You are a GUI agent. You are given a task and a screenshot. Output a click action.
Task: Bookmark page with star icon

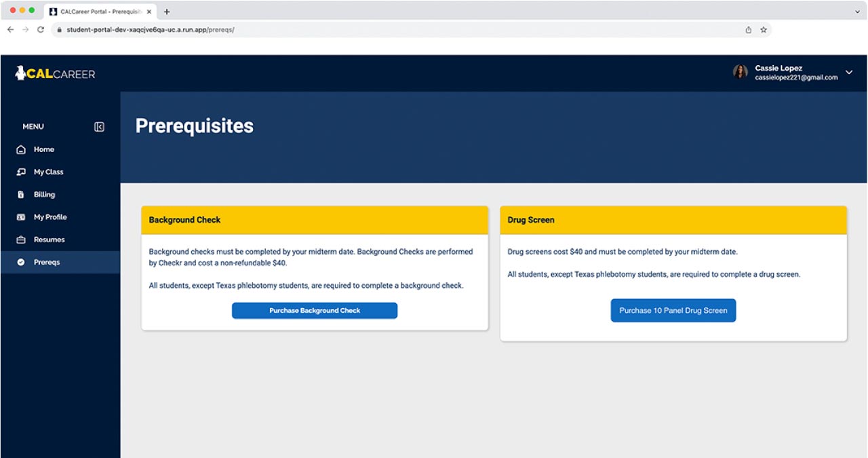764,30
